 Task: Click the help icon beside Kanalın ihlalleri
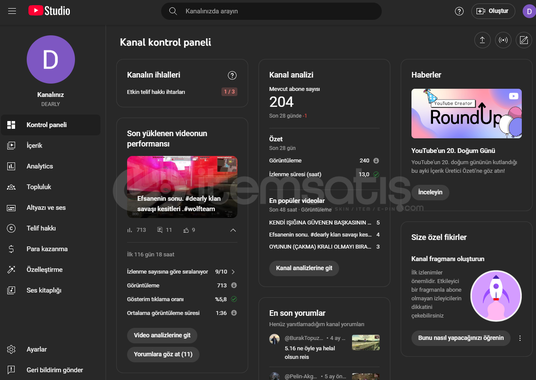point(232,75)
